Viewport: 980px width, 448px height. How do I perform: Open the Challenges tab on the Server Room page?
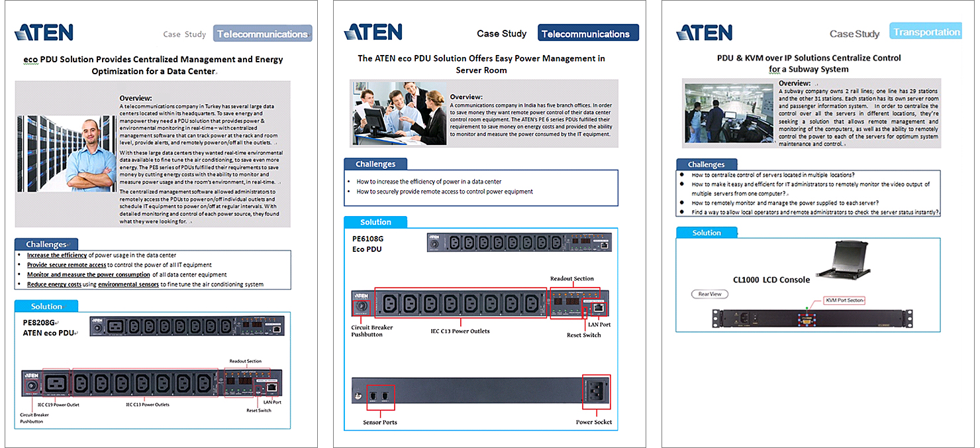point(375,164)
